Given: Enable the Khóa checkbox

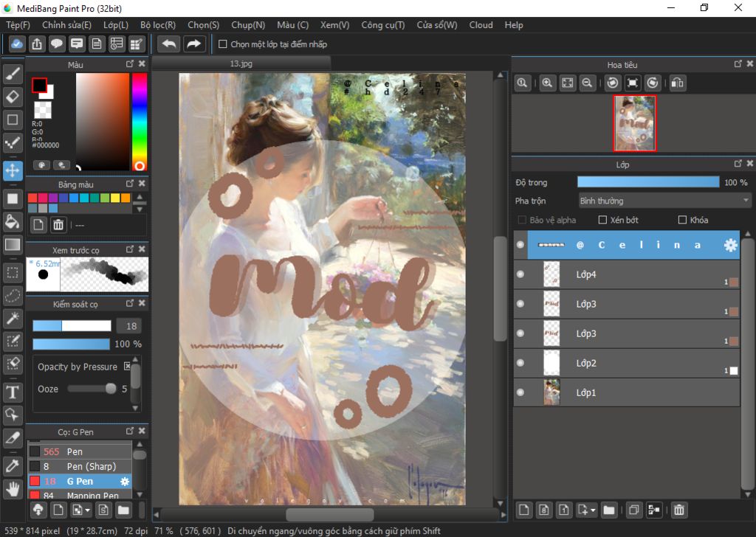Looking at the screenshot, I should (x=682, y=220).
